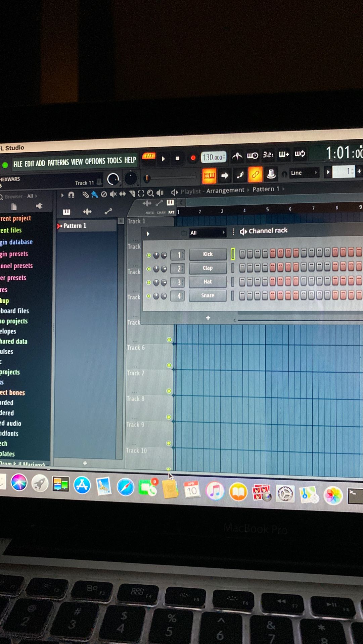363x644 pixels.
Task: Open the FILE menu
Action: pos(18,164)
